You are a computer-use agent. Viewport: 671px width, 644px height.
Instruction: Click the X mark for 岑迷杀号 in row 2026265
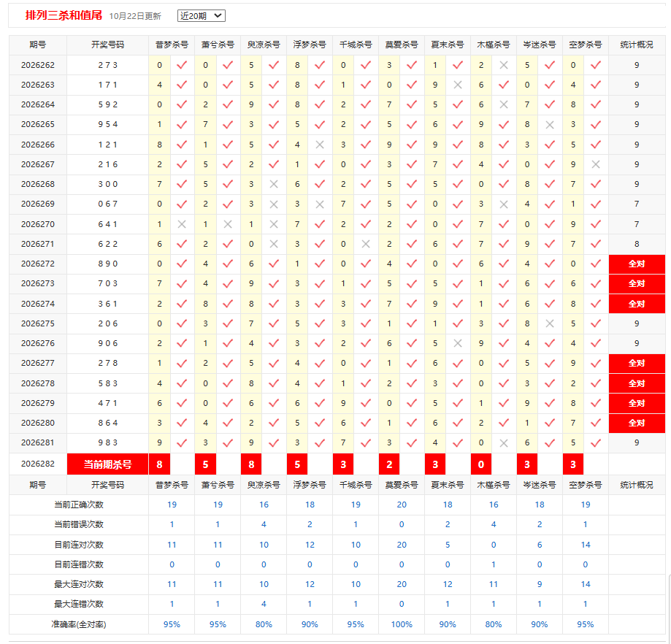click(x=550, y=125)
